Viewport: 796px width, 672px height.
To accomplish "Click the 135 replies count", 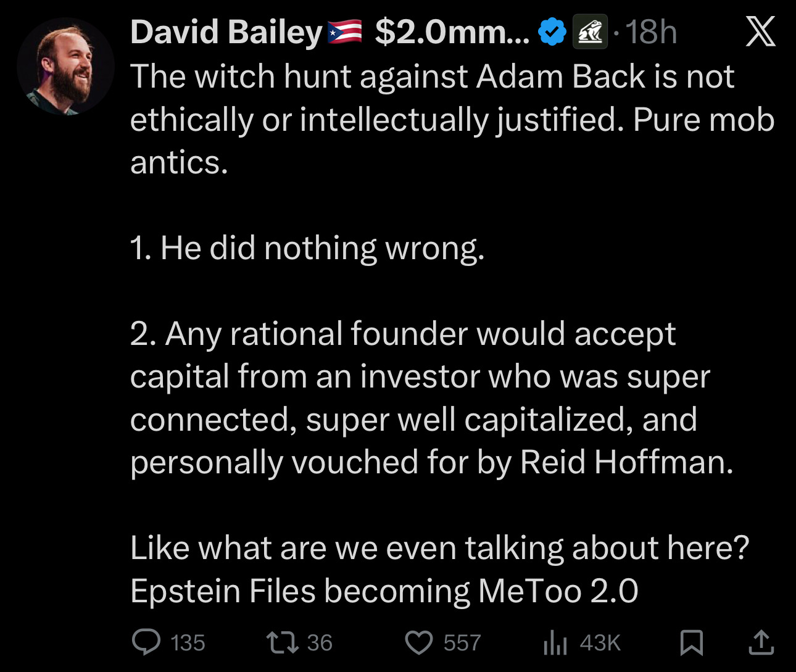I will point(188,643).
